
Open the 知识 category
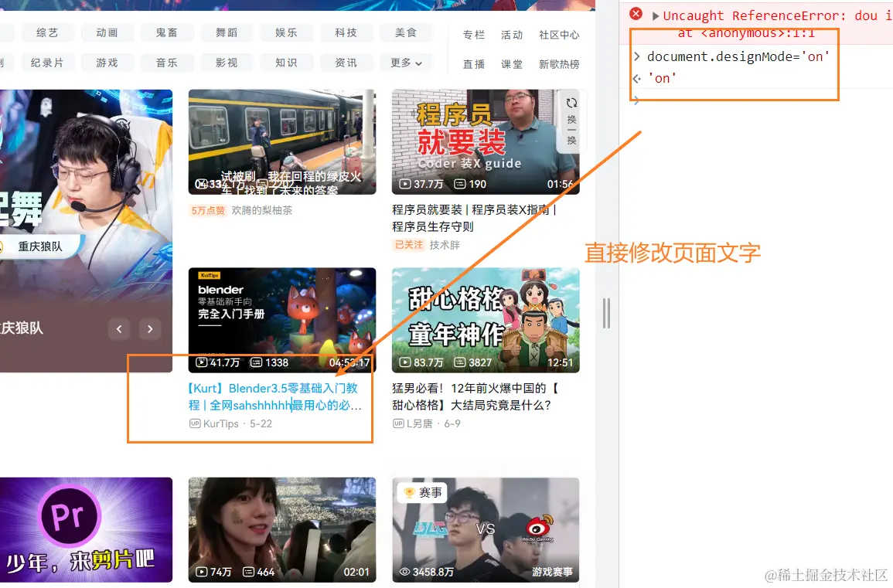(x=287, y=63)
